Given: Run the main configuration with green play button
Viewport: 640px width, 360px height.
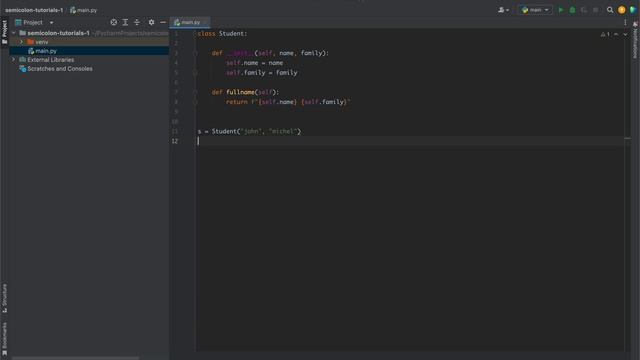Looking at the screenshot, I should [561, 10].
